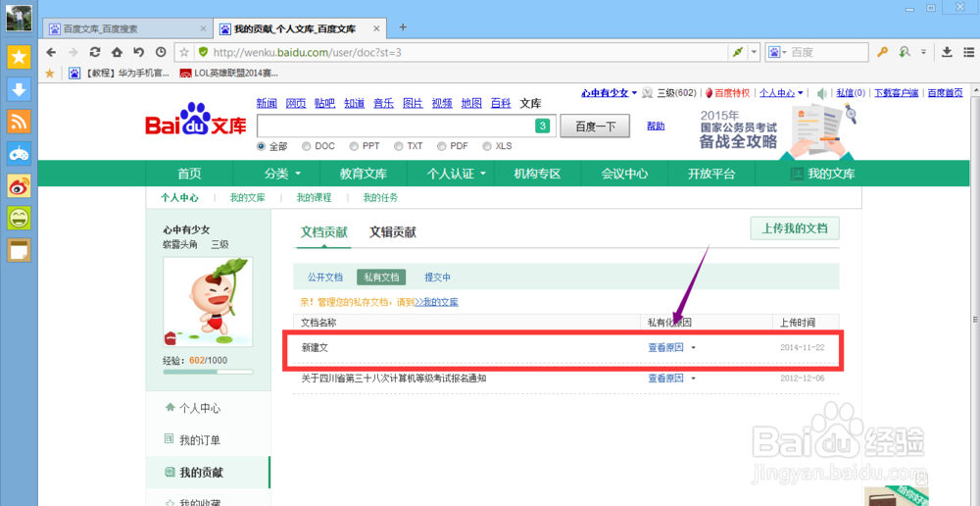This screenshot has height=506, width=980.
Task: Click the green smiley face sidebar icon
Action: [x=19, y=218]
